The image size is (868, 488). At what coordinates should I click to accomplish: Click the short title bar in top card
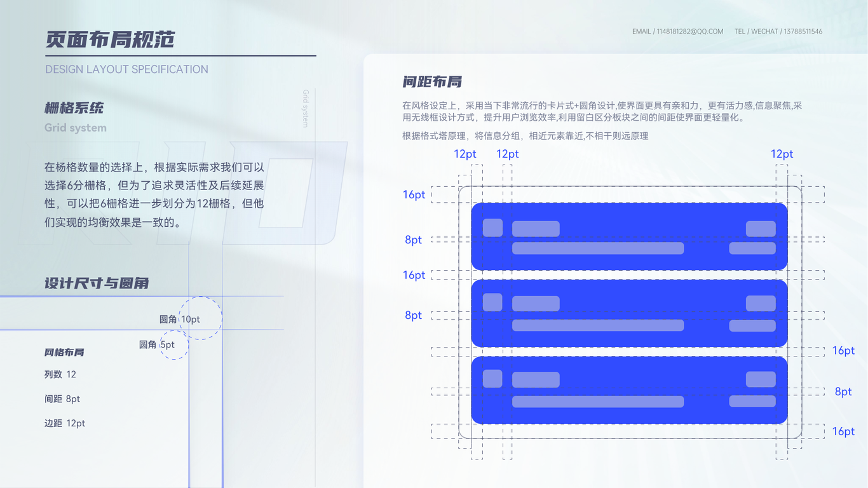(536, 229)
